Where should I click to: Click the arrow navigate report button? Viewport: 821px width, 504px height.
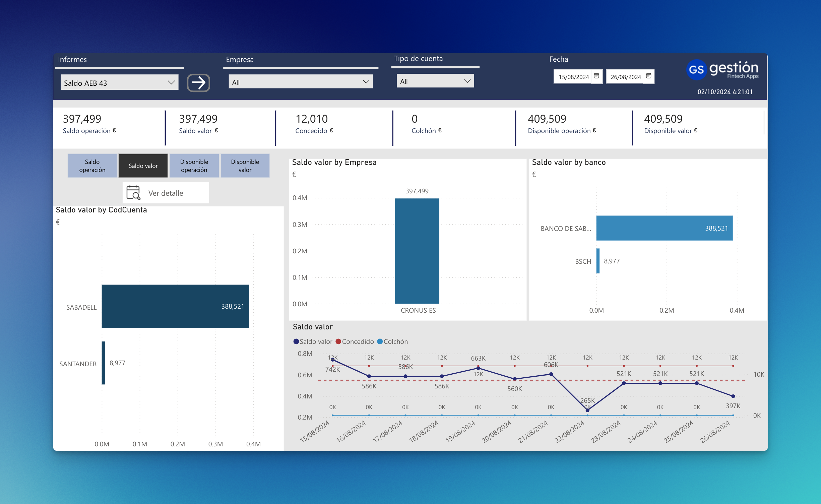tap(198, 83)
